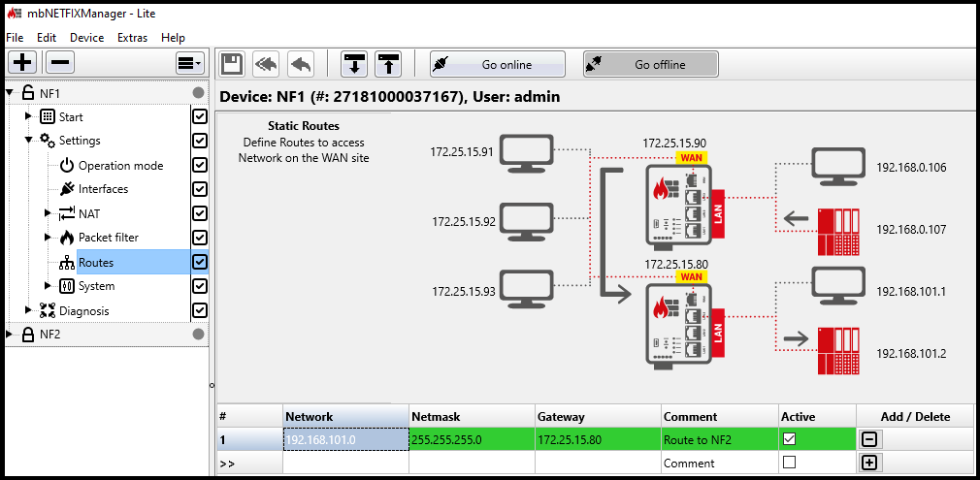Toggle the checkbox next to Start
This screenshot has height=480, width=980.
pos(199,116)
